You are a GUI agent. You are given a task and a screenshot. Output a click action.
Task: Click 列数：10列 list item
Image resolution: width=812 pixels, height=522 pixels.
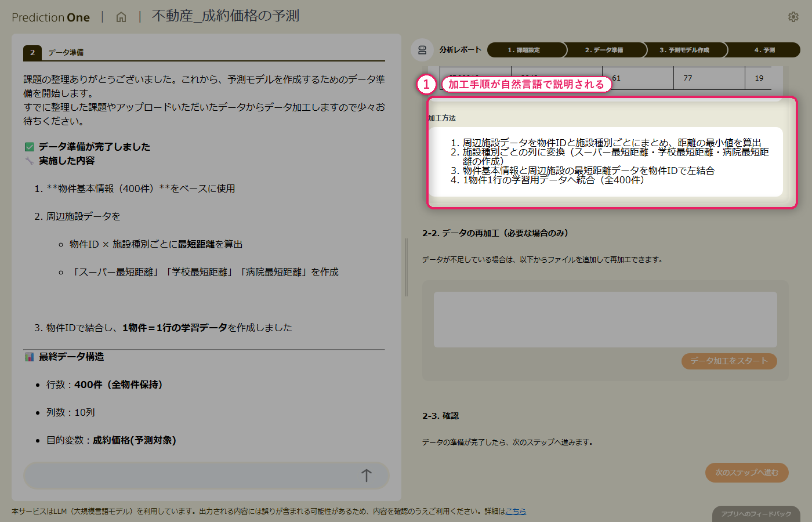[71, 412]
